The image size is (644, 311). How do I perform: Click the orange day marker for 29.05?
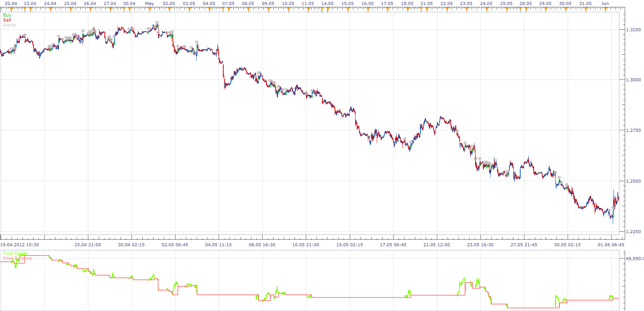point(546,9)
